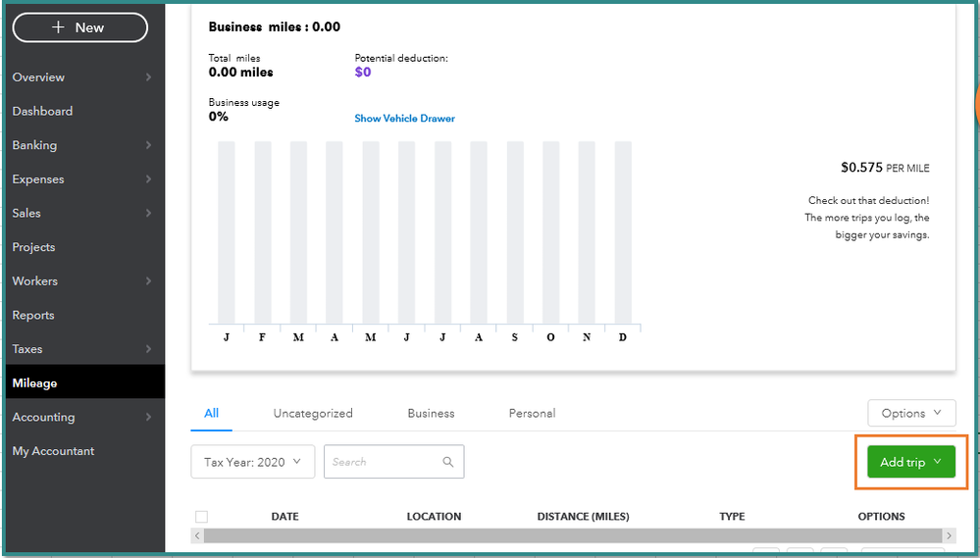The image size is (980, 558).
Task: Click the $0.575 PER MILE rate
Action: [x=885, y=168]
